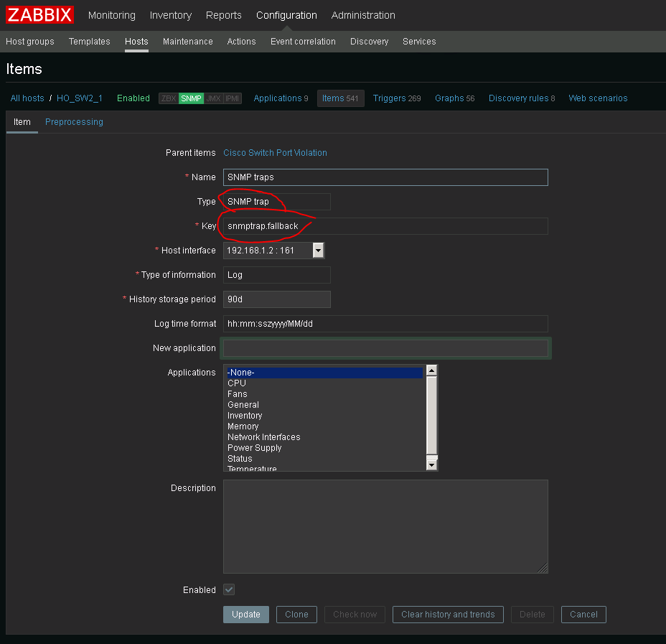Click the SNMP availability badge
Screen dimensions: 666x644
[191, 98]
